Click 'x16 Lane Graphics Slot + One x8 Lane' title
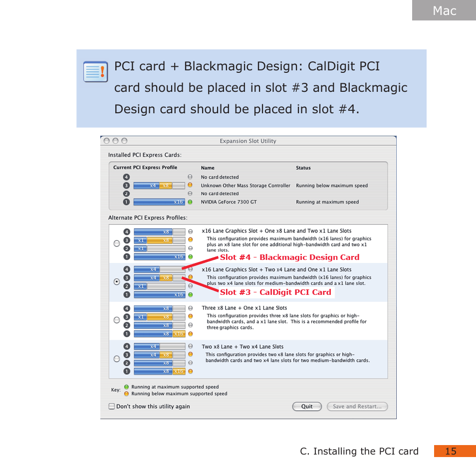The height and width of the screenshot is (476, 476). pos(276,231)
